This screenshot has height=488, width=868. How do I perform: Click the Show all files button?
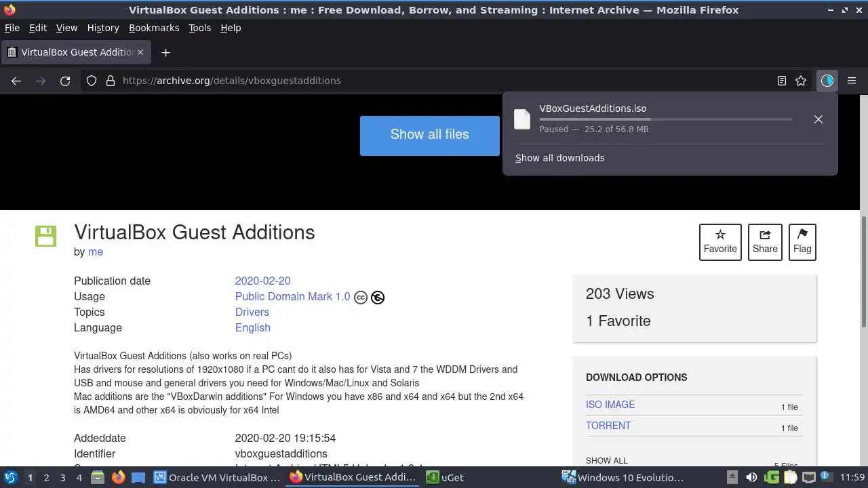point(430,135)
